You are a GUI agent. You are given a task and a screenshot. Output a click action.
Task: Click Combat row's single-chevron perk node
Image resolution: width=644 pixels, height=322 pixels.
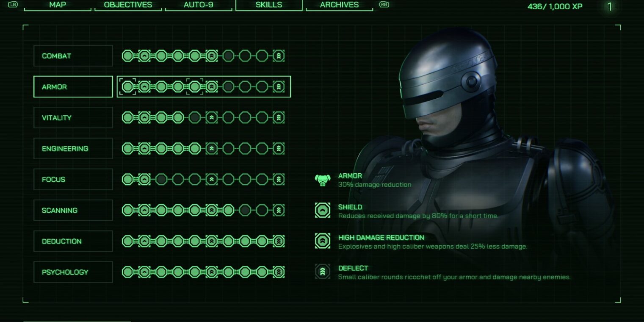tap(144, 56)
